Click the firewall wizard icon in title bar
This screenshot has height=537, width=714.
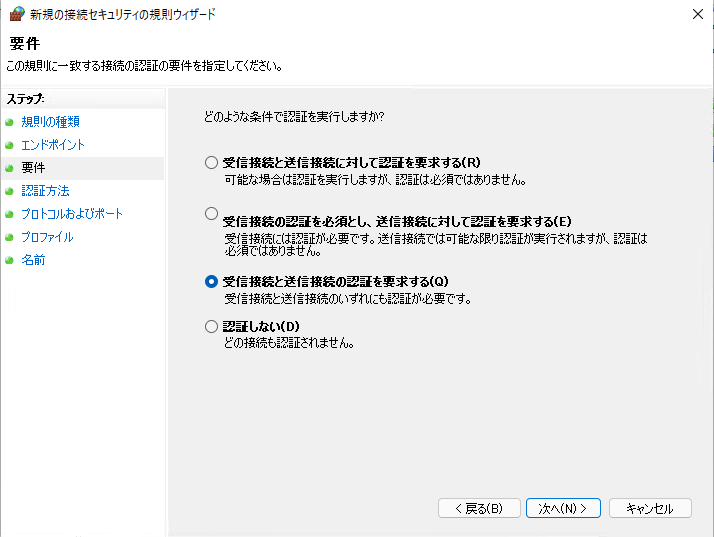coord(17,14)
